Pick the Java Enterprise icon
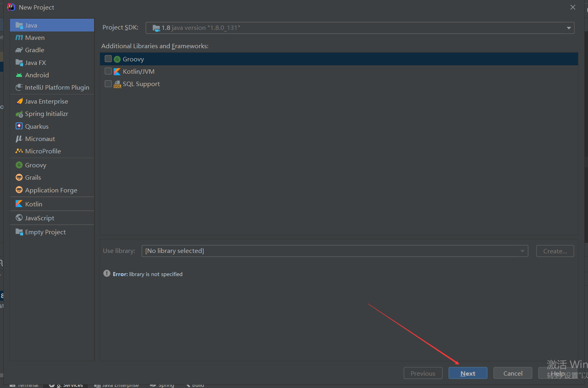 pyautogui.click(x=19, y=101)
